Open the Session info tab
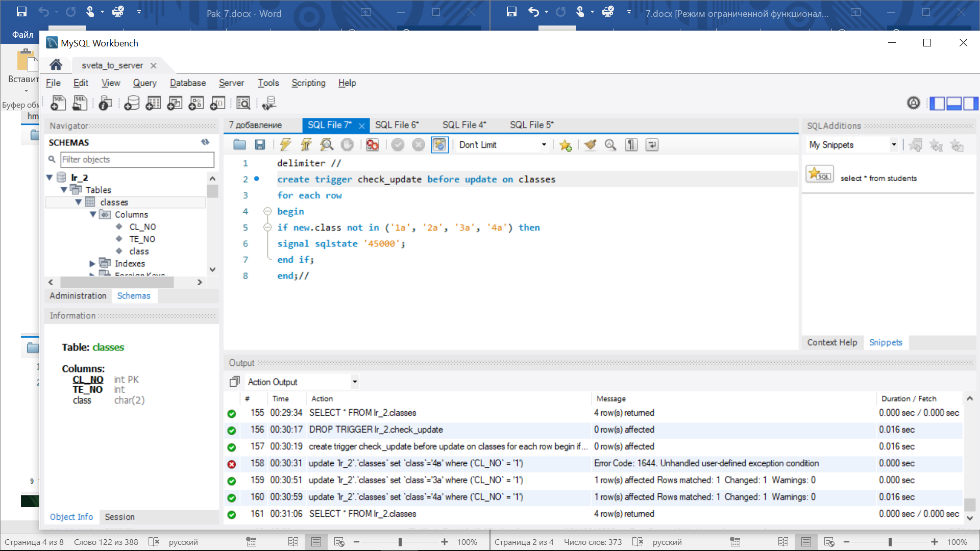 coord(119,517)
